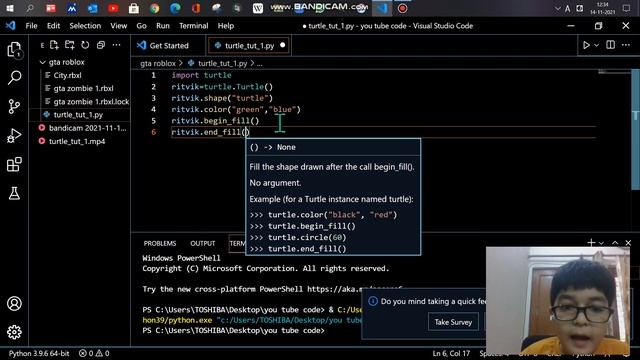Screen dimensions: 640x360
Task: Open the Extensions view
Action: pos(14,164)
